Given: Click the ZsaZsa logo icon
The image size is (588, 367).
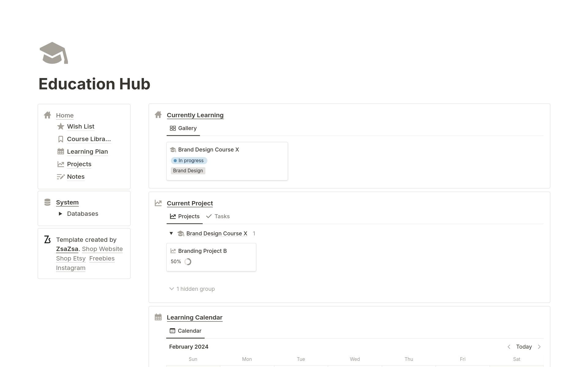Looking at the screenshot, I should click(x=47, y=240).
